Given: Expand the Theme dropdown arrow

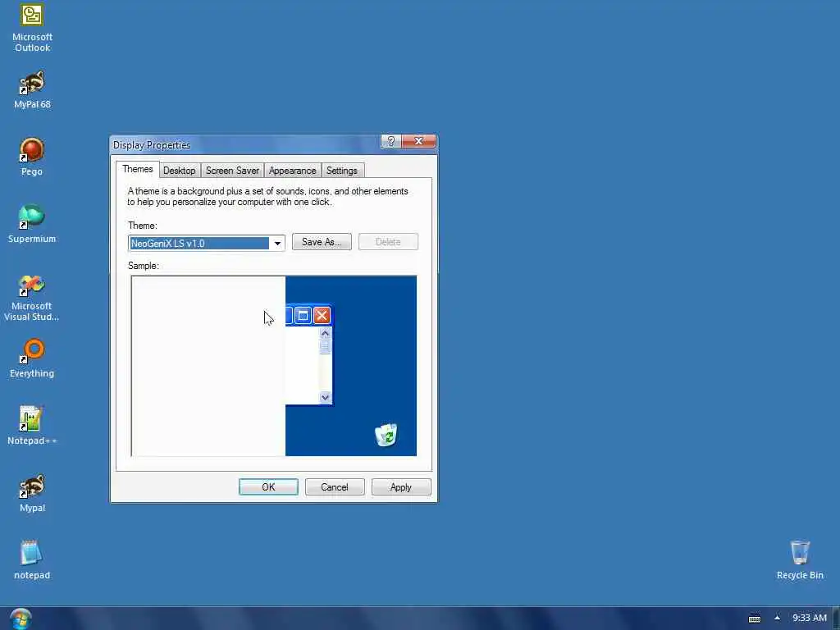Looking at the screenshot, I should tap(277, 243).
